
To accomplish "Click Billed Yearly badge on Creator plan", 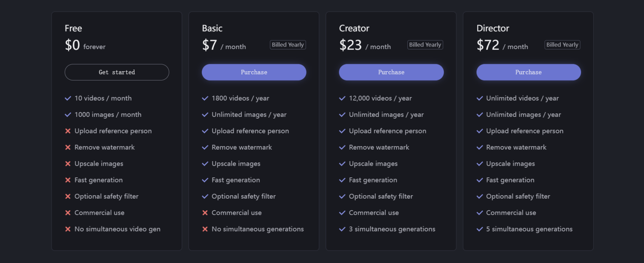I will coord(425,45).
